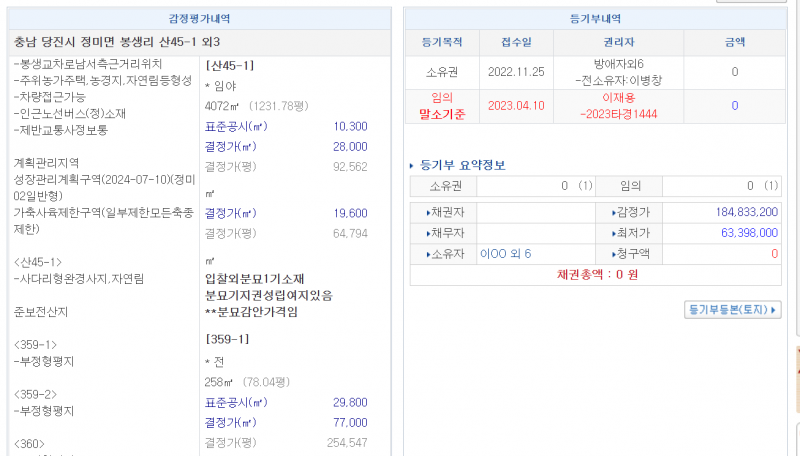Click the [359-1] parcel heading

point(227,339)
